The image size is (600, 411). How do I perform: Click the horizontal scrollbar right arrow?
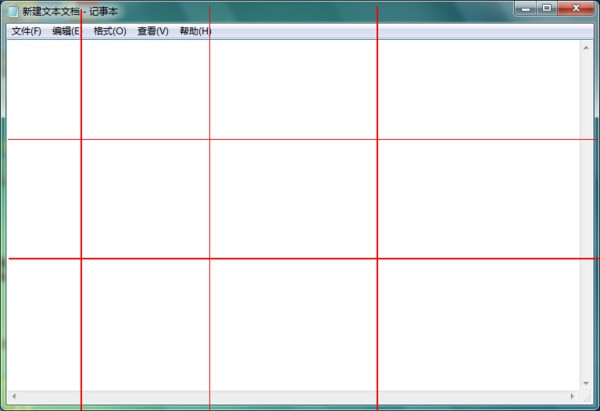pyautogui.click(x=573, y=397)
